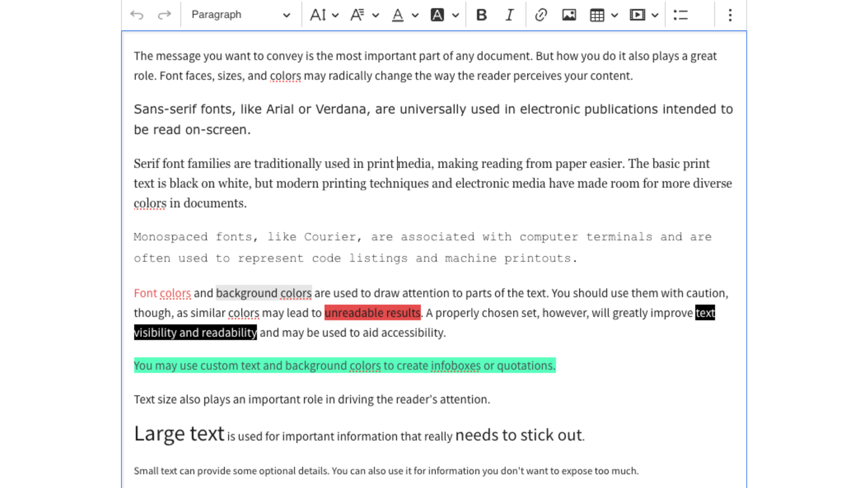Click the Italic formatting icon

tap(509, 15)
